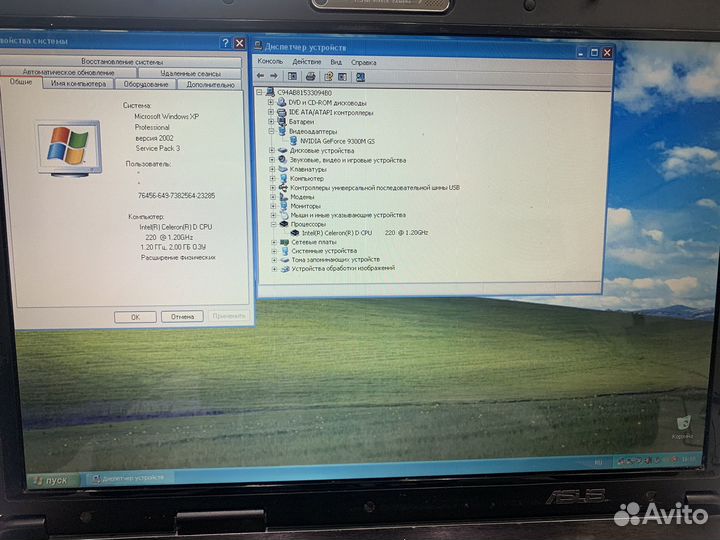Click the product ID 76456-649-7382564-23285 text

pos(176,196)
